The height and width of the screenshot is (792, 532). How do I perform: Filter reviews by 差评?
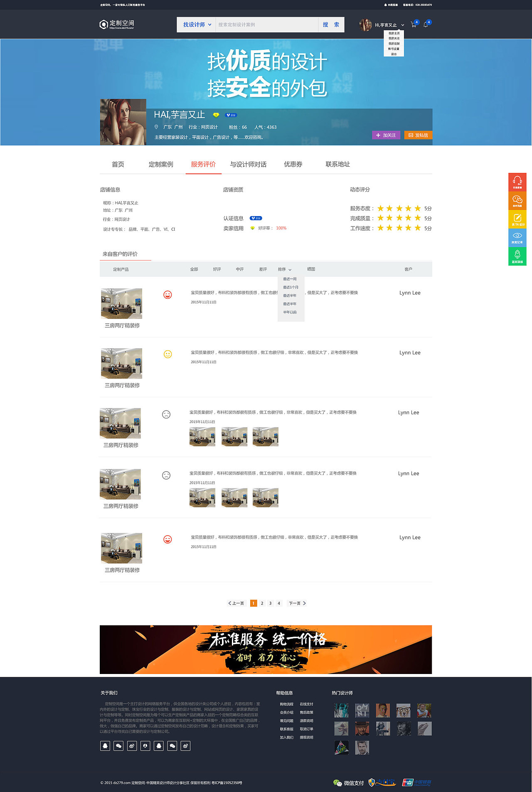pyautogui.click(x=263, y=269)
